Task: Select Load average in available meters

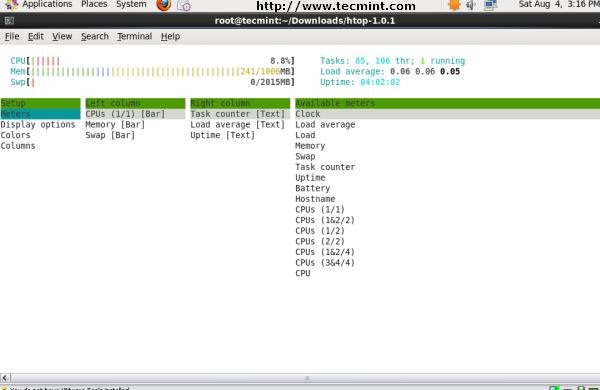Action: coord(325,125)
